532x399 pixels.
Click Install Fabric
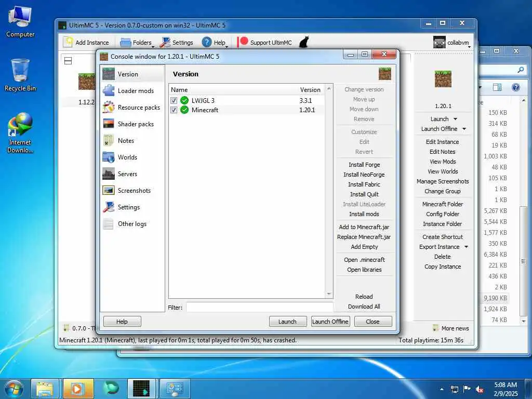(x=364, y=184)
